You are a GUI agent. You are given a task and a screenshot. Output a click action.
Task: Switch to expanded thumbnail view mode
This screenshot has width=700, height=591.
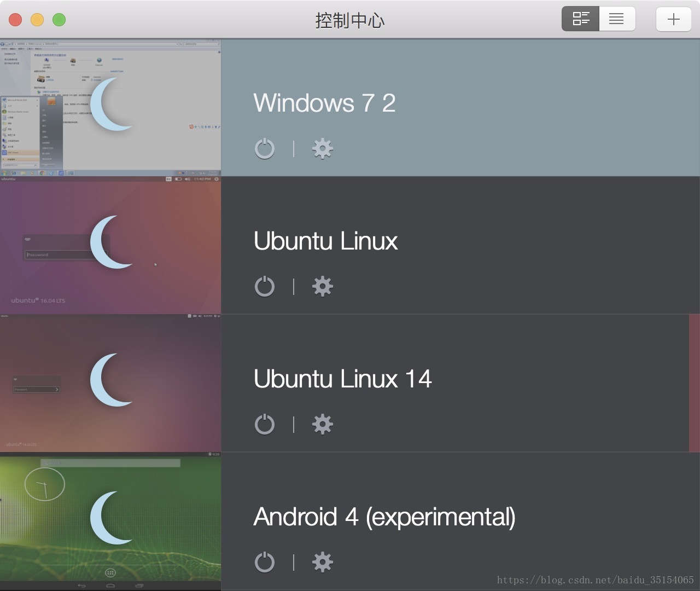[x=580, y=19]
